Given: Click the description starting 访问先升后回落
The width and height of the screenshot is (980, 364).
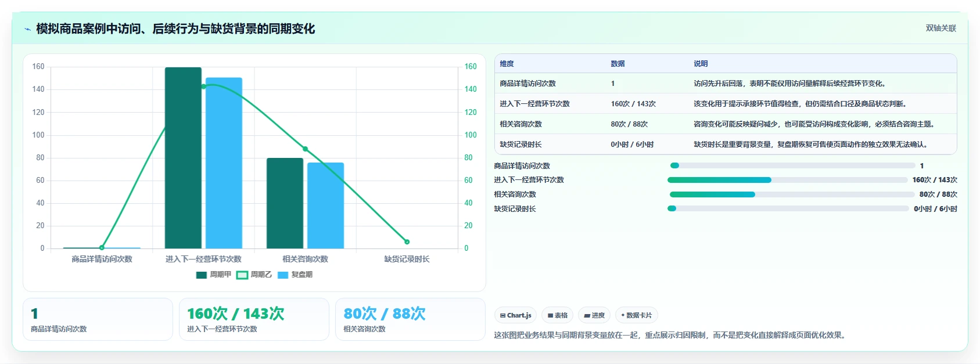Looking at the screenshot, I should [790, 84].
